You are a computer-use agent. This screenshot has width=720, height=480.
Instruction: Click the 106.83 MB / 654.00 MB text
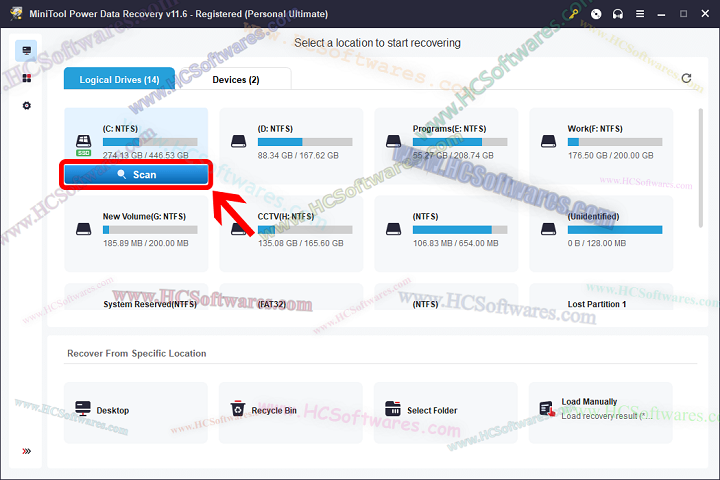[456, 243]
